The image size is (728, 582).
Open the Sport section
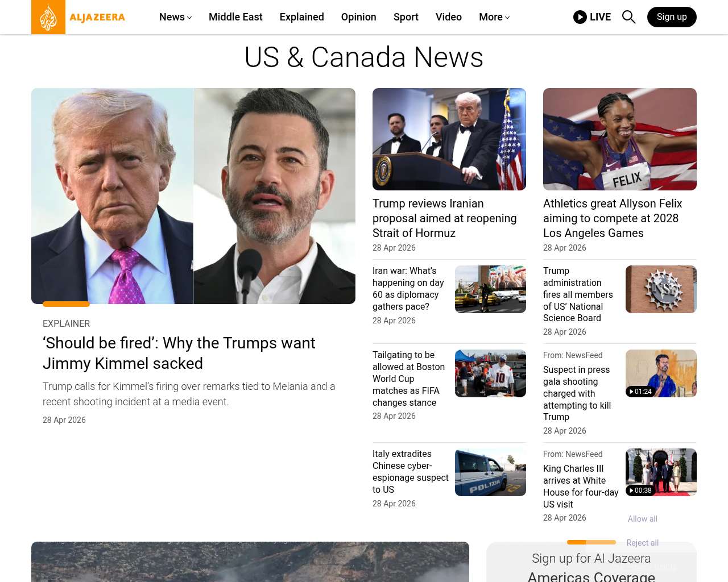[406, 17]
